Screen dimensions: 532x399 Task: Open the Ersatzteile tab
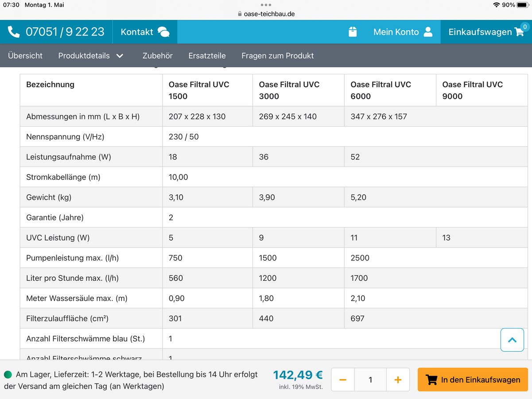(x=207, y=56)
